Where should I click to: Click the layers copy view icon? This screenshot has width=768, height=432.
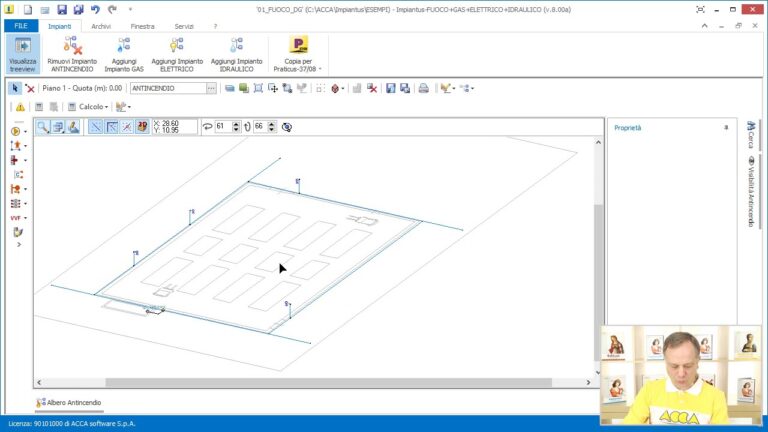pyautogui.click(x=58, y=127)
